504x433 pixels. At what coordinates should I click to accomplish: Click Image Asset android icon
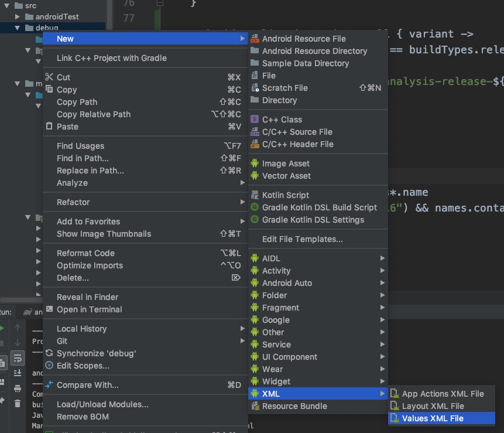(x=255, y=163)
